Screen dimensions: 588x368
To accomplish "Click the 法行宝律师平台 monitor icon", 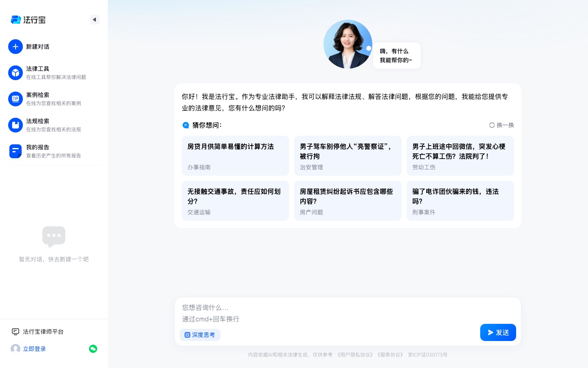I will (x=16, y=332).
